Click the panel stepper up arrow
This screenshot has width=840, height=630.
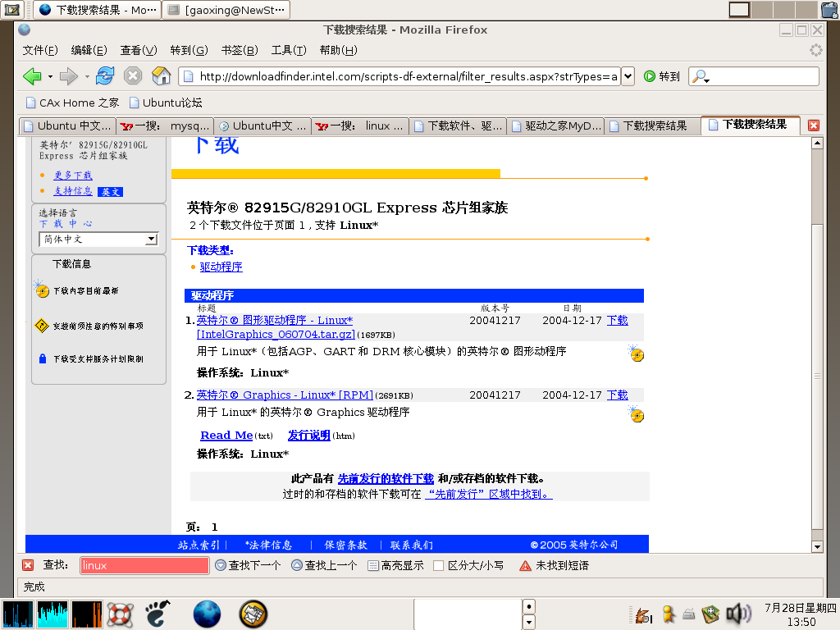click(x=529, y=606)
